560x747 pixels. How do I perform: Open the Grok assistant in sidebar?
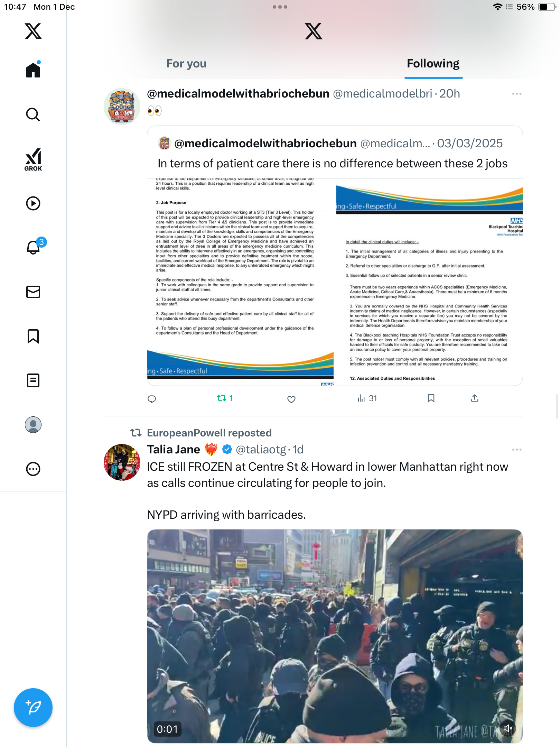click(33, 159)
